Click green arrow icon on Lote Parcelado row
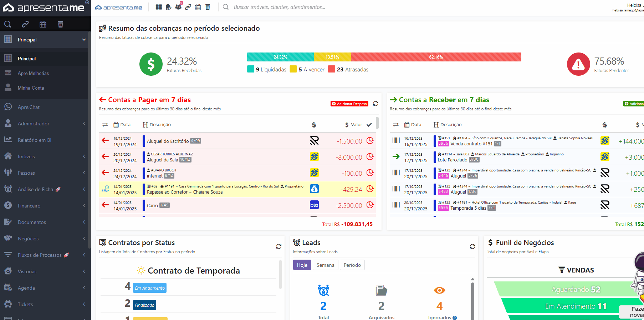The height and width of the screenshot is (320, 644). tap(396, 156)
